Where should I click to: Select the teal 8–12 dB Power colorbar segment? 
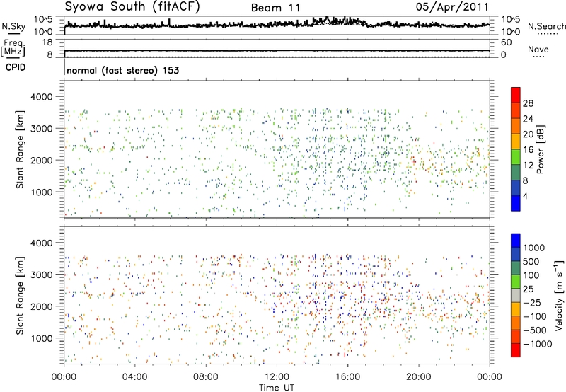pos(516,173)
